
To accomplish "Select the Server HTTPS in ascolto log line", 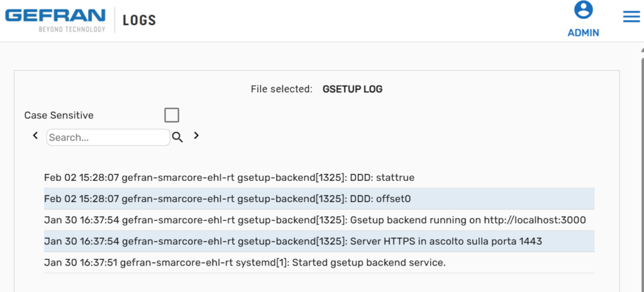I will 319,242.
